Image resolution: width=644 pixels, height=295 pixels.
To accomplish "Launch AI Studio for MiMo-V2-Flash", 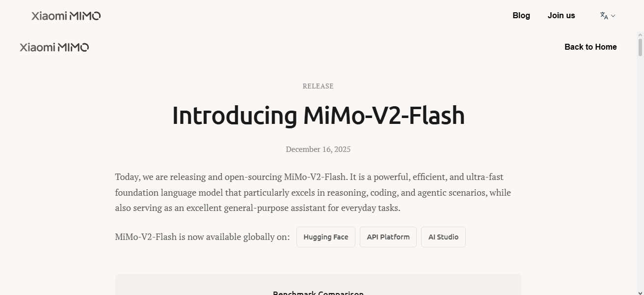I will point(443,236).
